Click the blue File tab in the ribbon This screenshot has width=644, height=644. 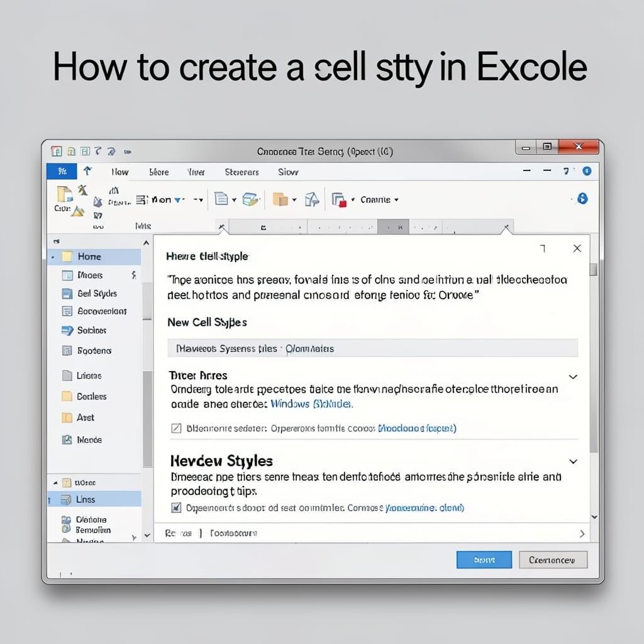[62, 171]
